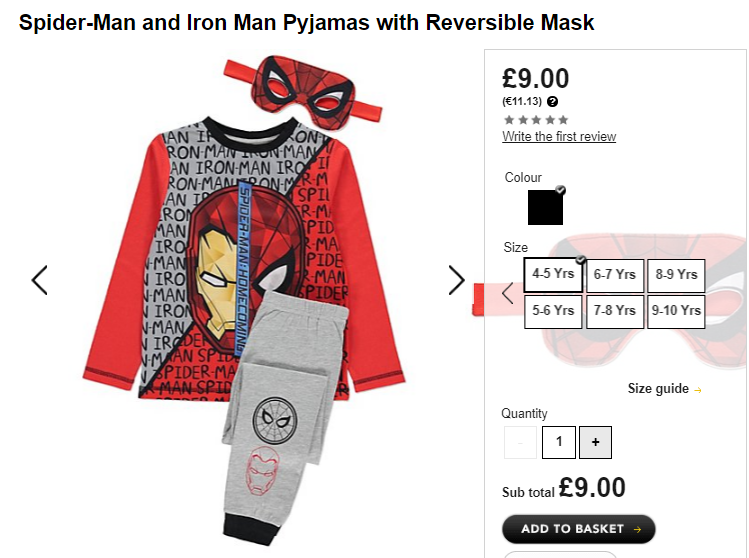Viewport: 749px width, 558px height.
Task: Click the five-star rating row
Action: 536,119
